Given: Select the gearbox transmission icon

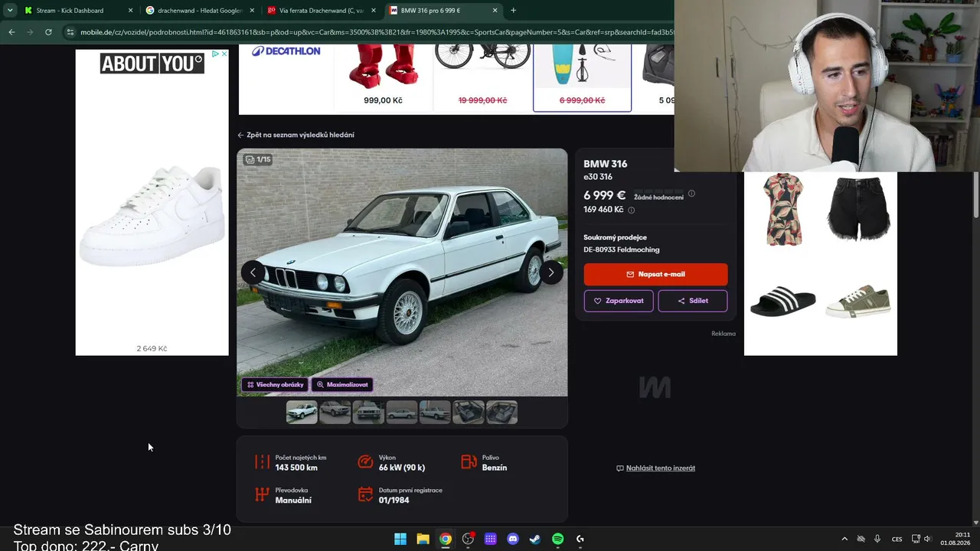Looking at the screenshot, I should 262,494.
